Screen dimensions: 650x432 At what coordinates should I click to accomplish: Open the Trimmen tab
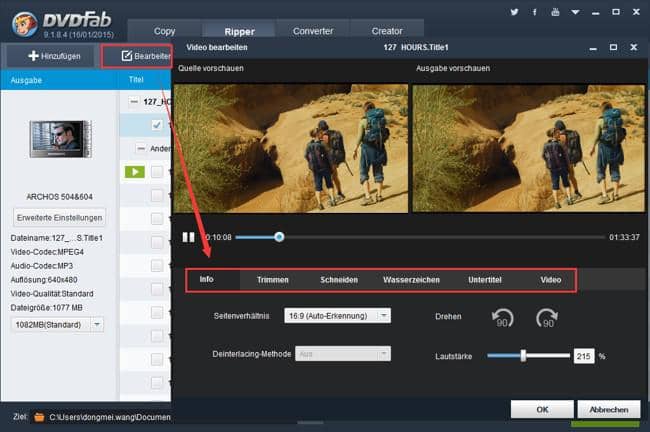pyautogui.click(x=272, y=280)
